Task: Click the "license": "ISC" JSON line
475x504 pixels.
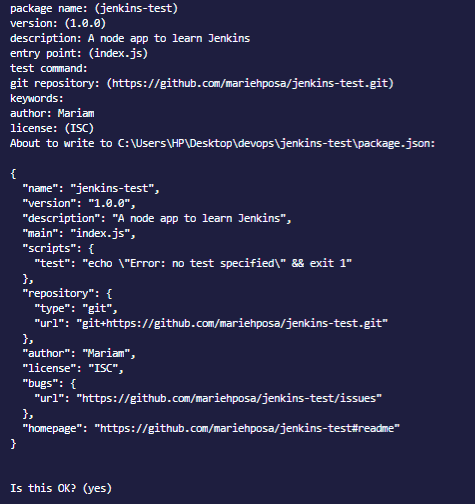Action: [73, 368]
